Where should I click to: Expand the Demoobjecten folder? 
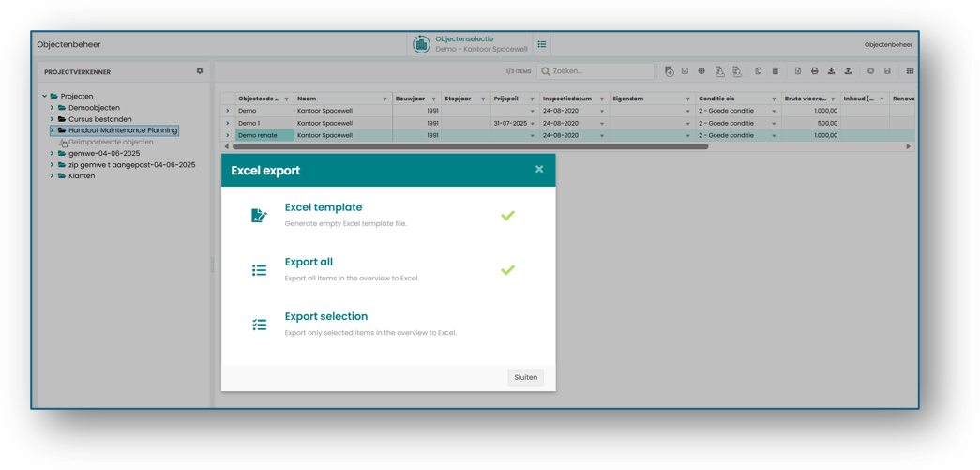point(52,108)
